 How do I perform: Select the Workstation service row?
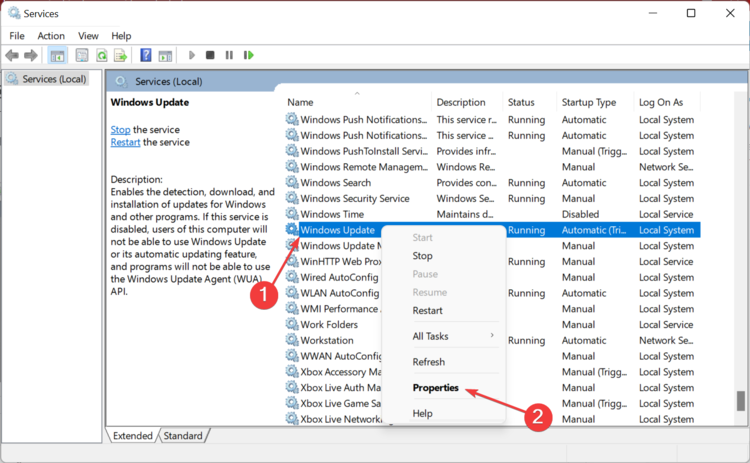click(493, 340)
